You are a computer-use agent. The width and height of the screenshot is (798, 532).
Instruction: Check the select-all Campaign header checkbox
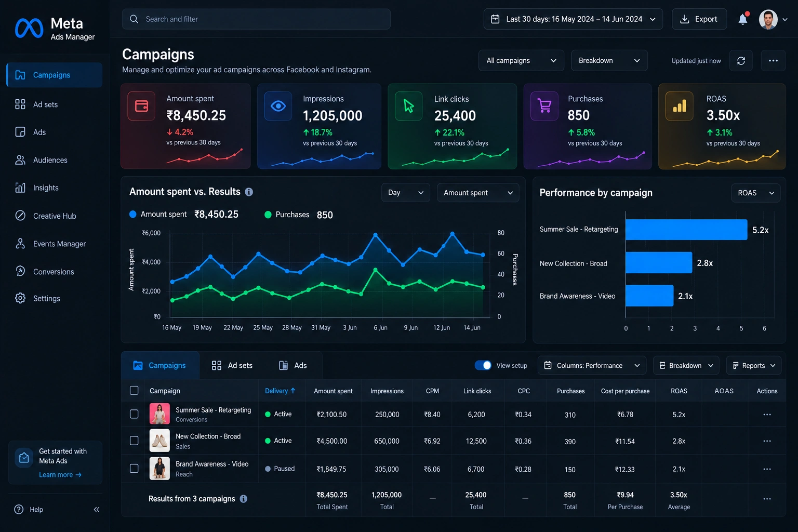[134, 390]
